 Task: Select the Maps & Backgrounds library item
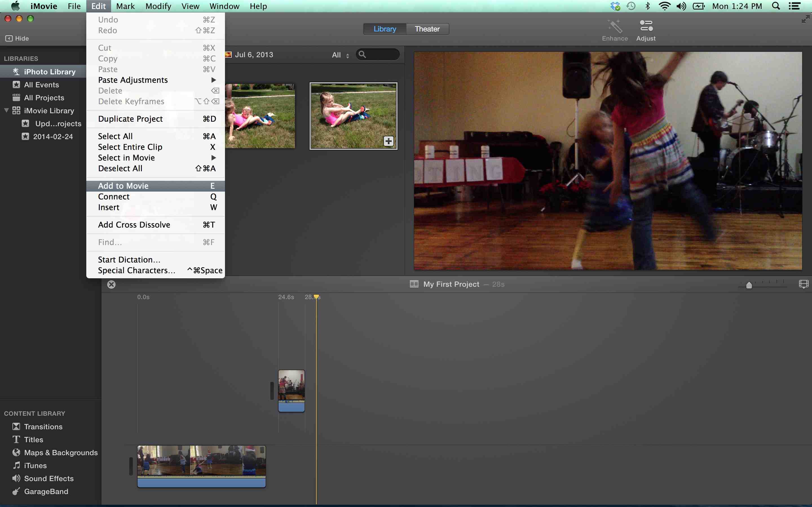coord(61,452)
